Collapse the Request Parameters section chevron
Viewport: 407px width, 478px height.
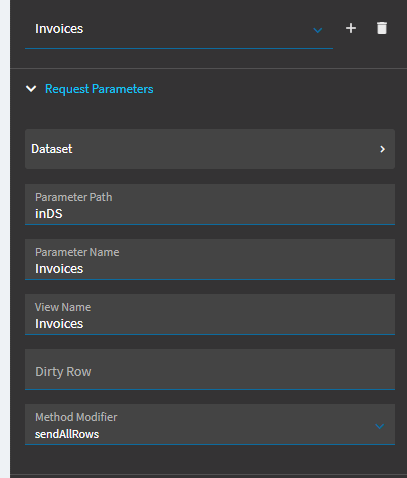point(31,89)
